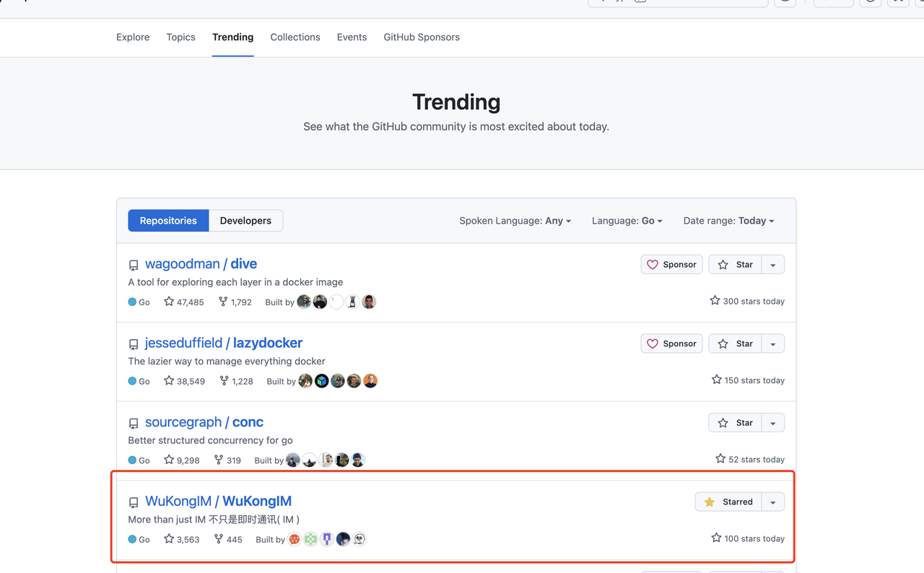Open Spoken Language filter dropdown
Image resolution: width=924 pixels, height=573 pixels.
pyautogui.click(x=515, y=221)
